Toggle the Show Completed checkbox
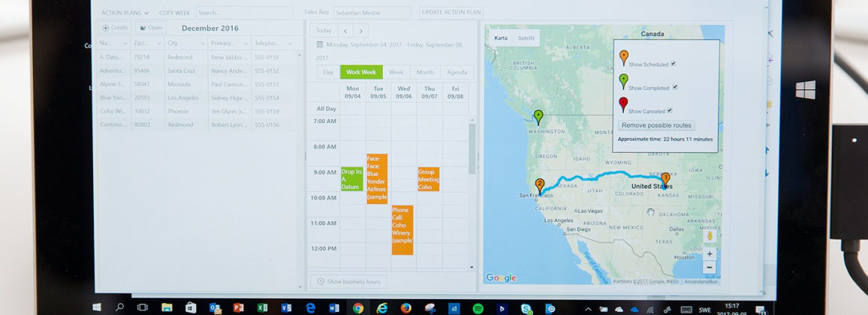The image size is (868, 315). click(x=675, y=87)
